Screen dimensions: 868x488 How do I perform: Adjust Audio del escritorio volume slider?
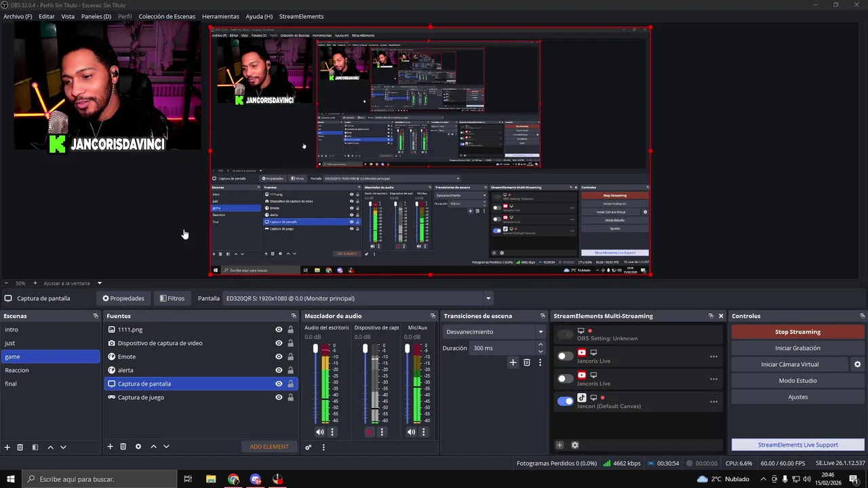coord(315,348)
